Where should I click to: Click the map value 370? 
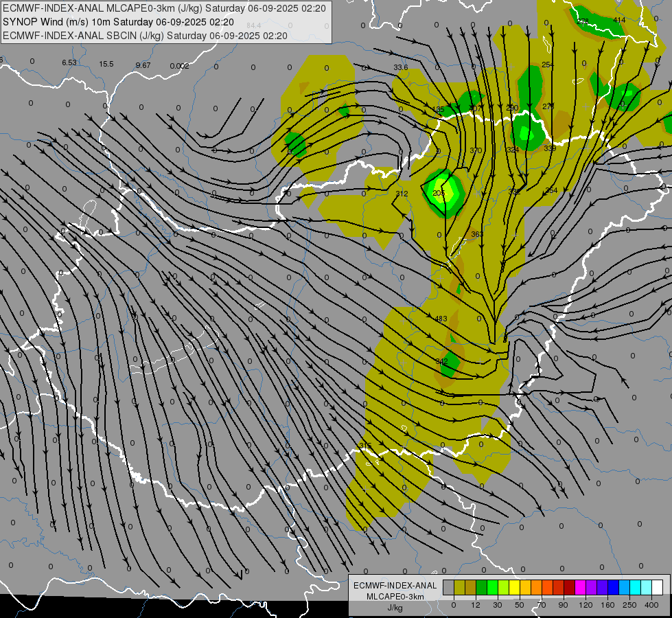(476, 150)
